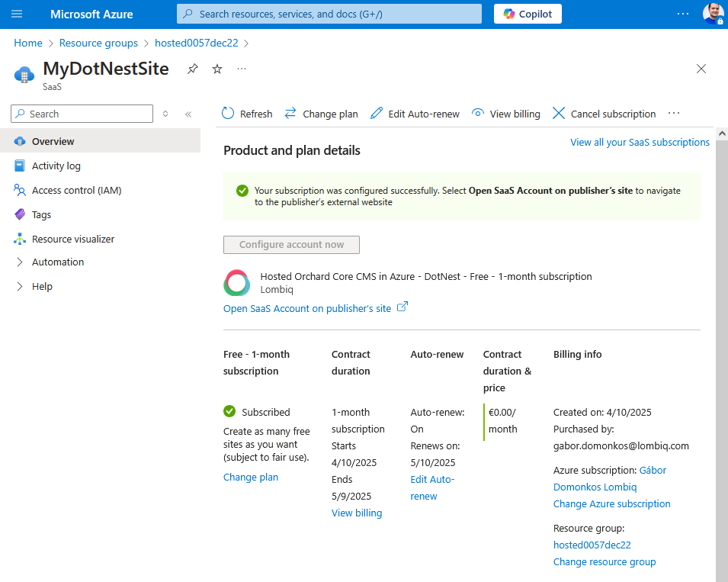Go to Home breadcrumb
728x582 pixels.
tap(28, 43)
